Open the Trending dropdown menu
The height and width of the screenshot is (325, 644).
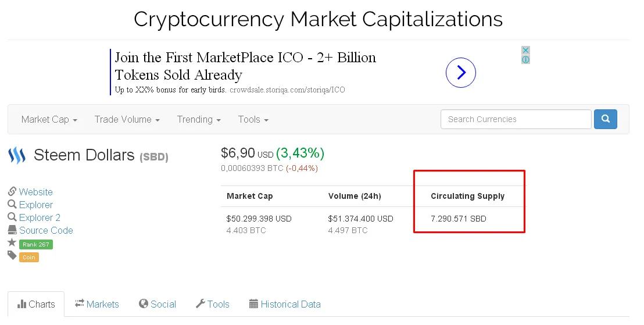coord(199,120)
